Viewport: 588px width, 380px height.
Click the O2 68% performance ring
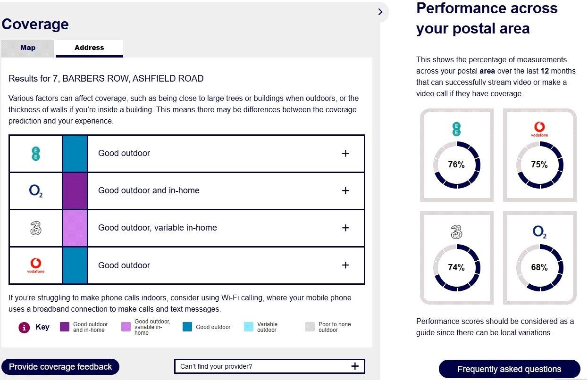pos(539,267)
